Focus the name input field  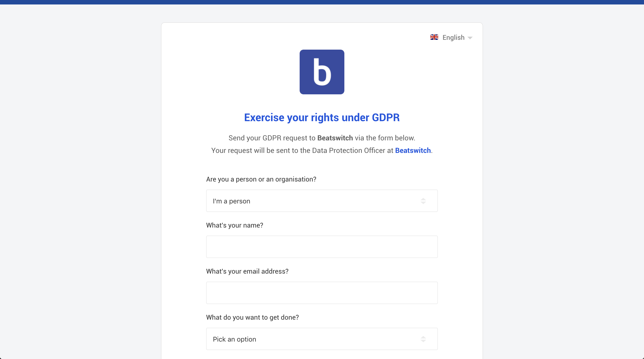pos(322,247)
